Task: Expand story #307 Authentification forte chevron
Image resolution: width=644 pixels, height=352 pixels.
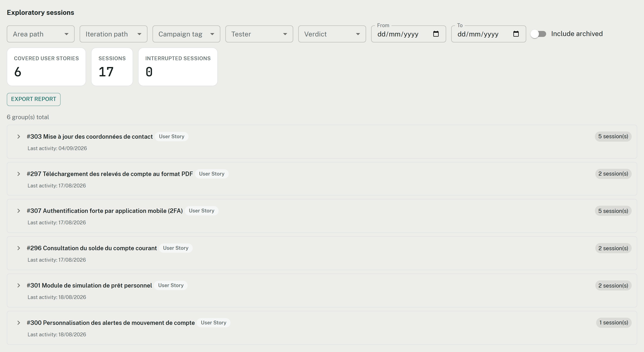Action: [18, 211]
